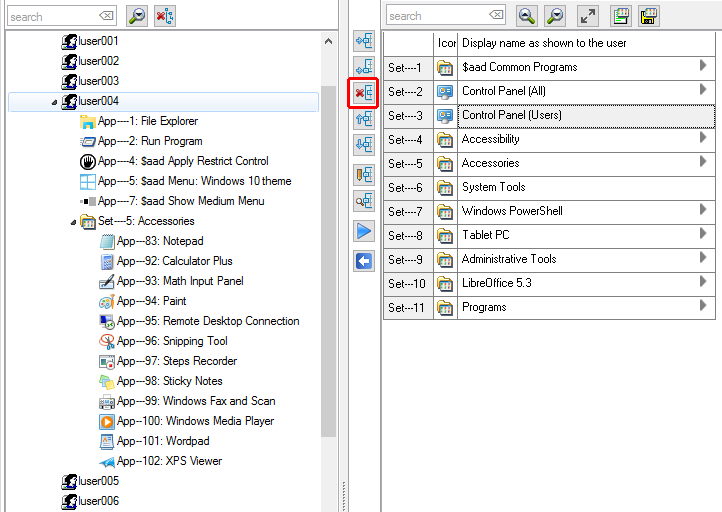Click the magnifier search icon in left panel
722x512 pixels.
point(137,16)
